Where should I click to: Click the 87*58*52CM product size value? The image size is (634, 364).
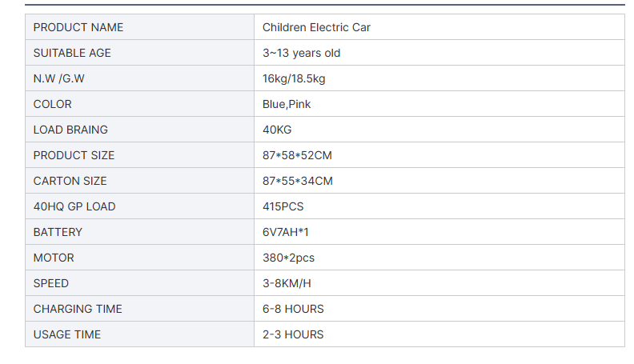pos(297,155)
